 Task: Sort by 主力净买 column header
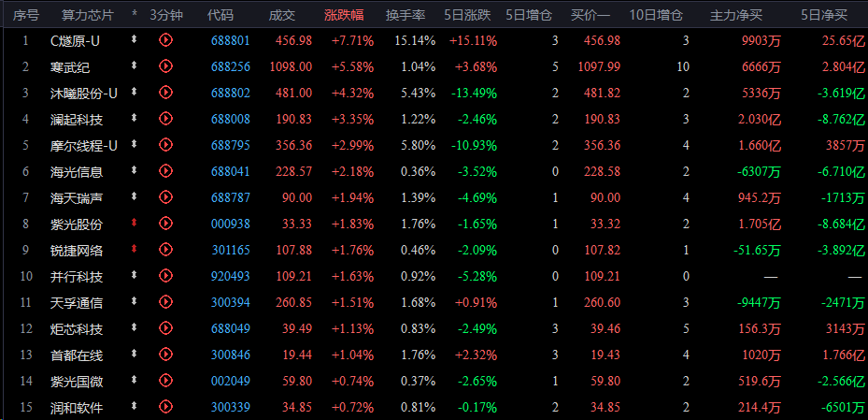pyautogui.click(x=736, y=16)
